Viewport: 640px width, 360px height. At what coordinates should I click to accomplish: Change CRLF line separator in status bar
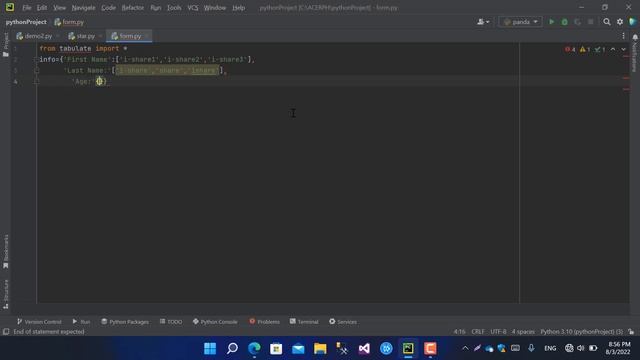[x=478, y=332]
